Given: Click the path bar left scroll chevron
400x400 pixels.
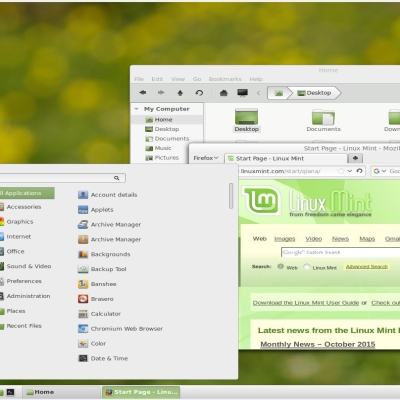Looking at the screenshot, I should (x=259, y=93).
